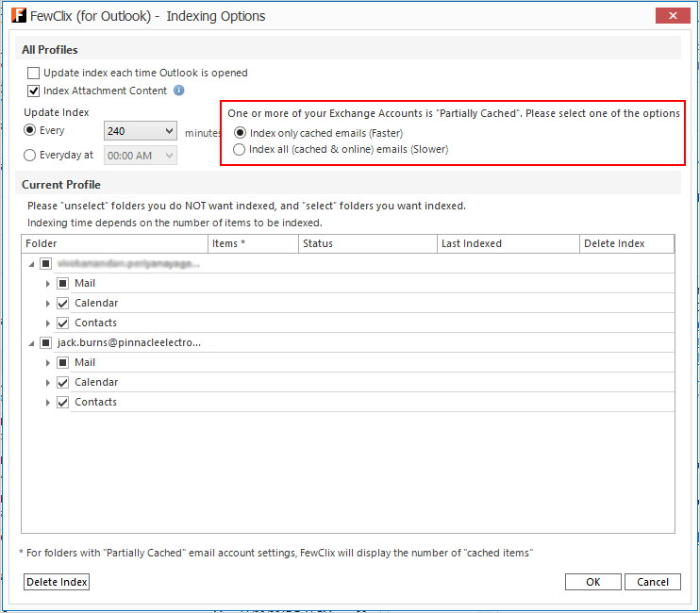Expand Contacts under the first account

pos(48,323)
